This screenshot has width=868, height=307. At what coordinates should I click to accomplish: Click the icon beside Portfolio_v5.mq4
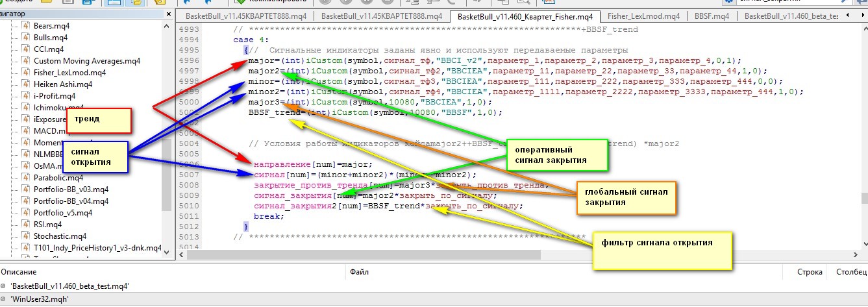[x=26, y=212]
